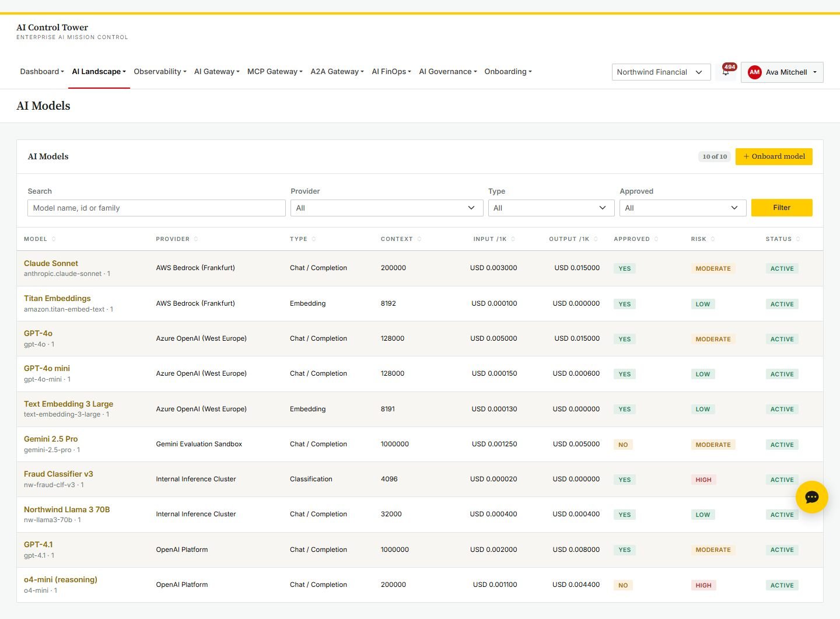Sort by the Status column arrows
The width and height of the screenshot is (840, 619).
tap(798, 239)
